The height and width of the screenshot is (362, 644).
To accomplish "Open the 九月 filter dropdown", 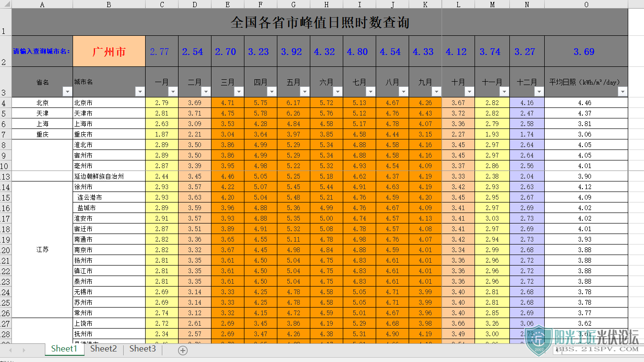I will click(436, 92).
